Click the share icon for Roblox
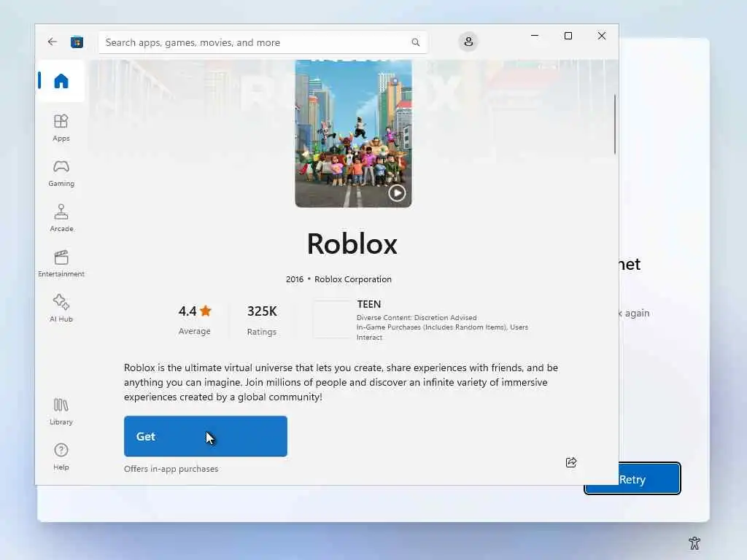Screen dimensions: 747x560 (570, 462)
